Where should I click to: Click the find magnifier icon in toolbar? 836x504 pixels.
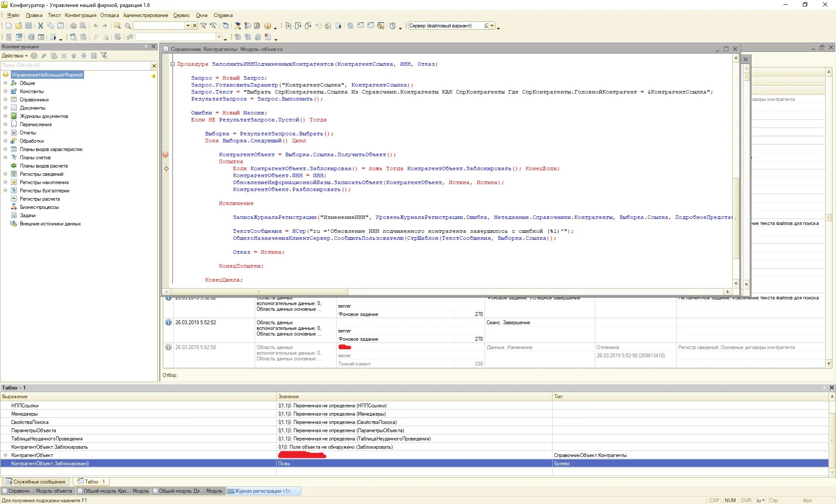coord(128,26)
